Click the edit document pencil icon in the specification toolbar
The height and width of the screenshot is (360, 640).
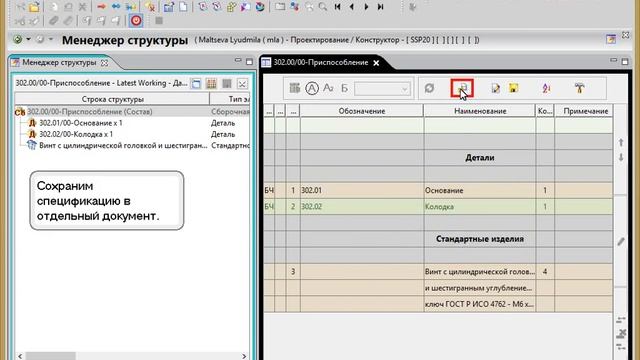(x=496, y=88)
